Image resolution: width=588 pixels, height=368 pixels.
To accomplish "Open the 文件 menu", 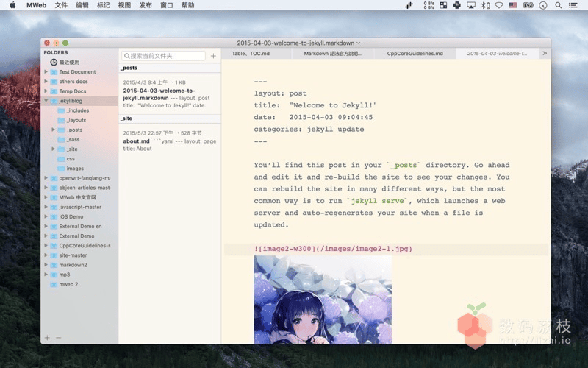I will pos(61,5).
